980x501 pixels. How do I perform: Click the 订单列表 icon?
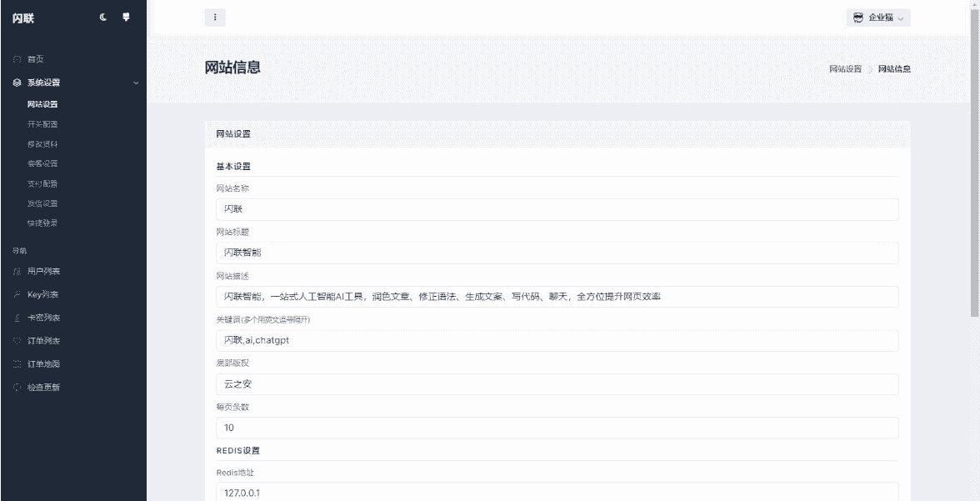click(17, 341)
